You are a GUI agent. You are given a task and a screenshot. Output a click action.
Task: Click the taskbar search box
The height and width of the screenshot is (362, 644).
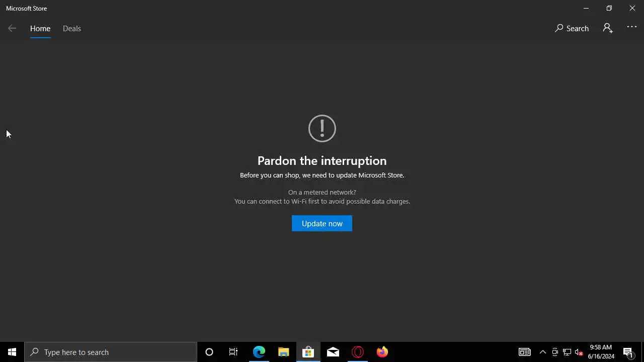click(111, 352)
